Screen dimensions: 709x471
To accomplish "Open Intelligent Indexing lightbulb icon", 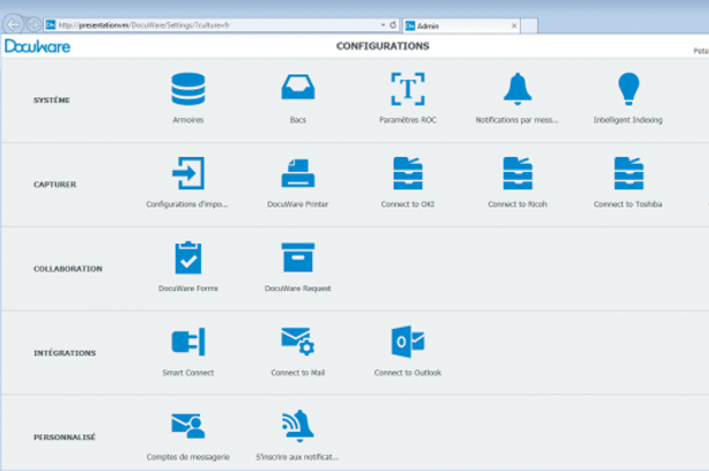I will (x=629, y=89).
